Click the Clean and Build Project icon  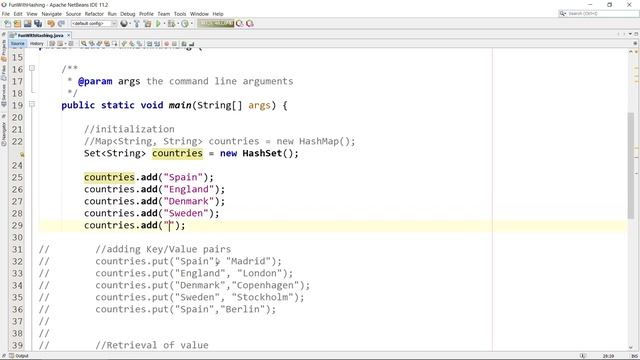pyautogui.click(x=147, y=24)
